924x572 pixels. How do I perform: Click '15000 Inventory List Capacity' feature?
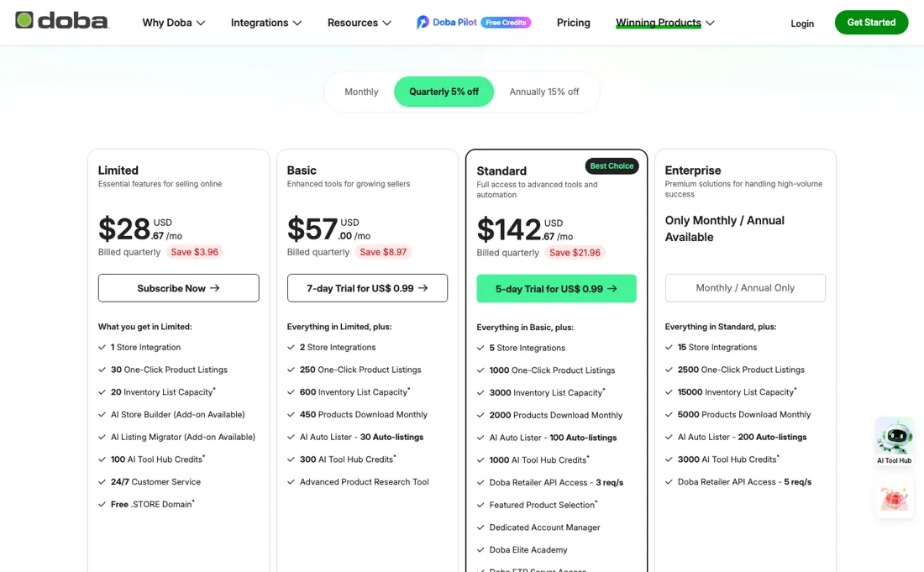pyautogui.click(x=737, y=392)
